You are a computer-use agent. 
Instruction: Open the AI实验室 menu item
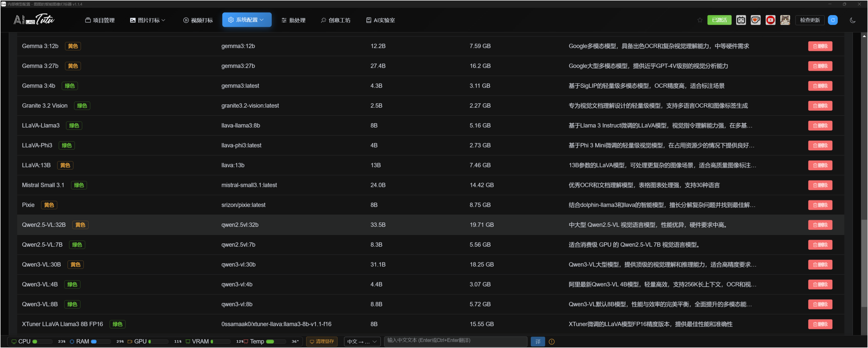point(380,20)
